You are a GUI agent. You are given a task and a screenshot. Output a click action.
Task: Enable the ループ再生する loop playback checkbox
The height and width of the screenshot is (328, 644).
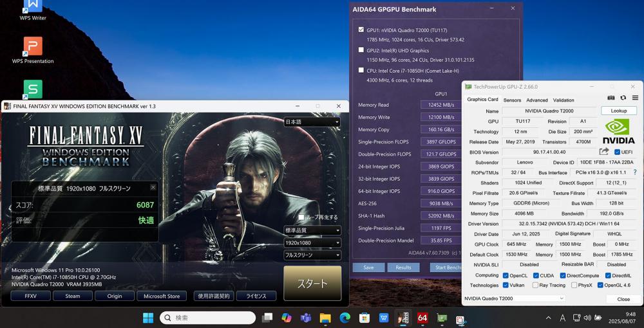click(x=301, y=217)
